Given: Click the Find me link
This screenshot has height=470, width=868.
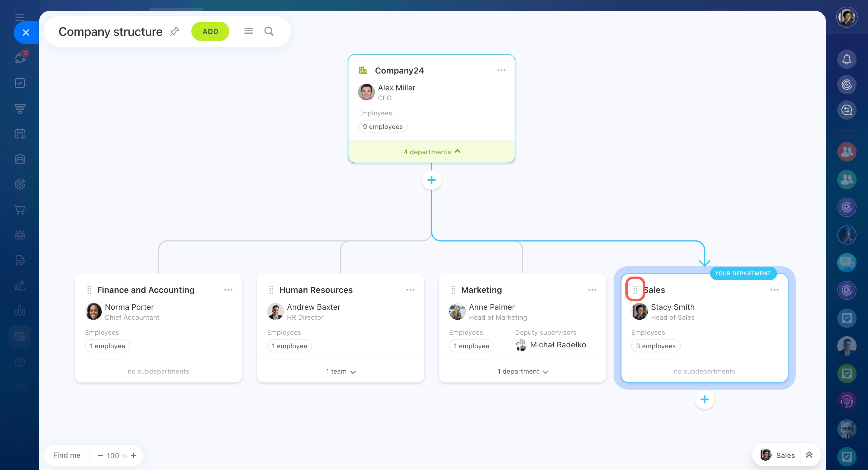Looking at the screenshot, I should pyautogui.click(x=67, y=455).
